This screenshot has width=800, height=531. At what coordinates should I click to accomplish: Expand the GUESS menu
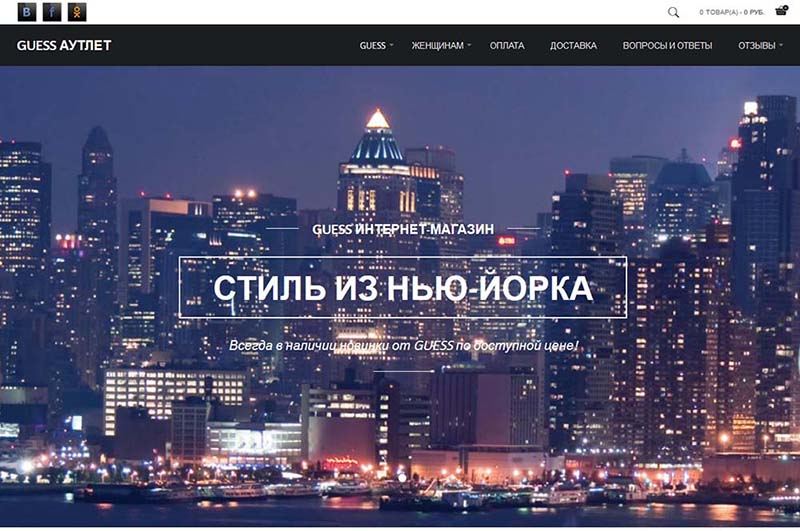pos(376,45)
